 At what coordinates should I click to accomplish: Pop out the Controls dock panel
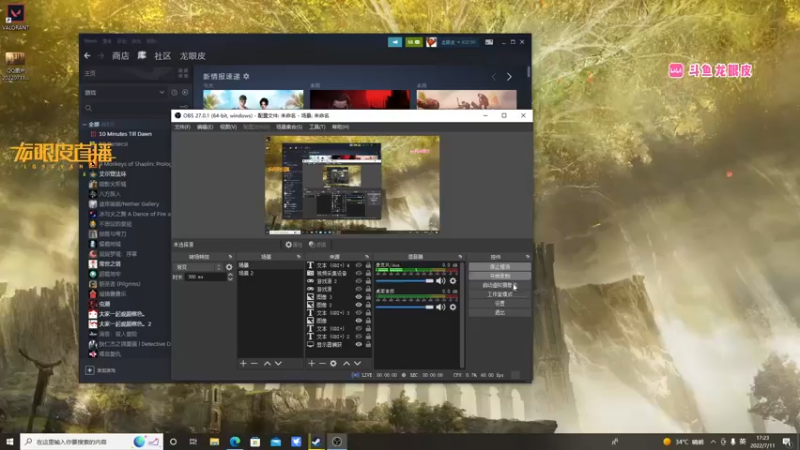click(x=527, y=257)
